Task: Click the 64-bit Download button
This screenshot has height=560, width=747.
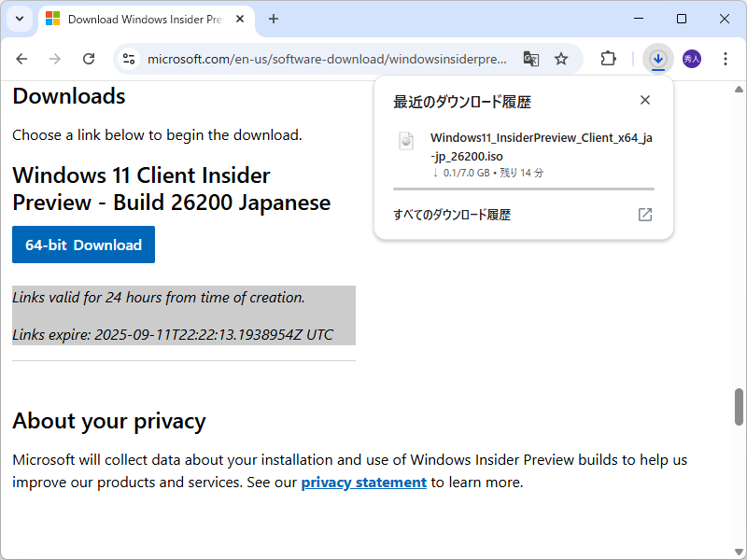Action: 83,244
